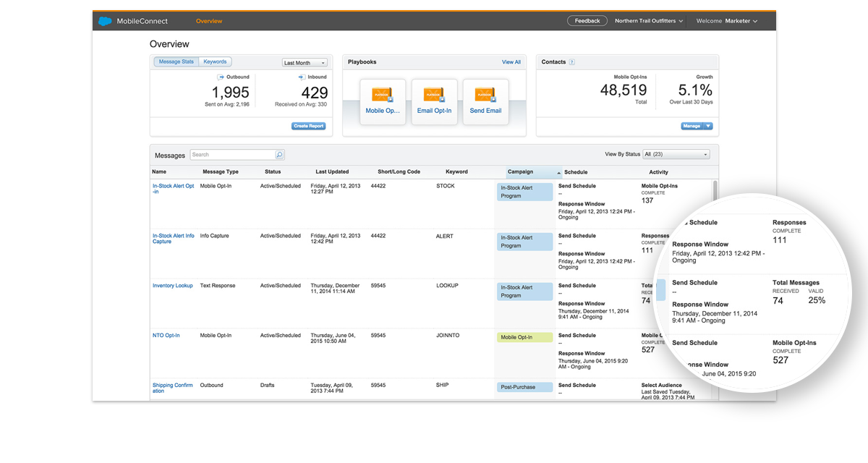Switch to Keywords toggle
Screen dimensions: 868x463
(x=215, y=62)
